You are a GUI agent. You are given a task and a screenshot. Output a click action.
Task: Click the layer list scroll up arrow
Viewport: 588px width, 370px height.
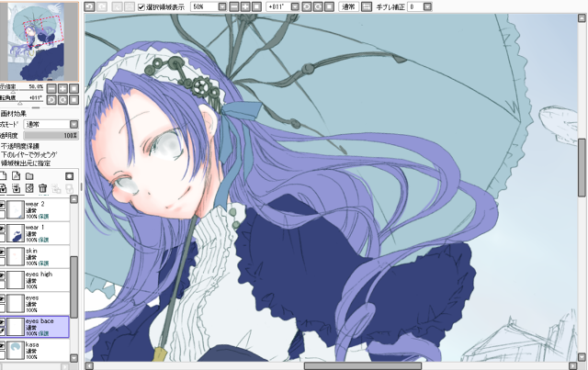tap(74, 199)
